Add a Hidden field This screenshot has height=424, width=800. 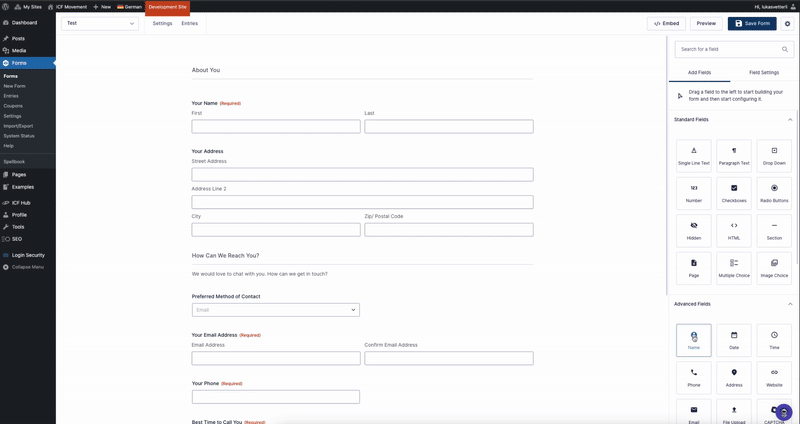click(693, 231)
